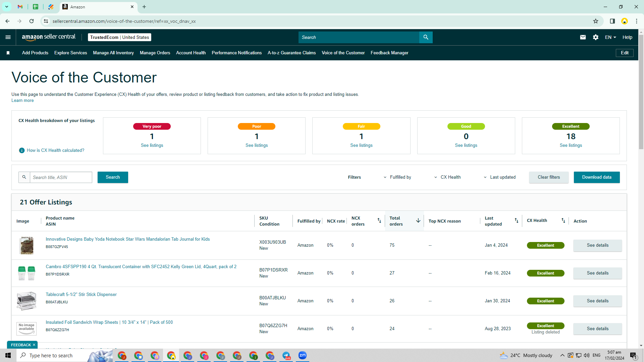Expand the Fulfilled by filter dropdown
This screenshot has height=362, width=644.
(397, 177)
